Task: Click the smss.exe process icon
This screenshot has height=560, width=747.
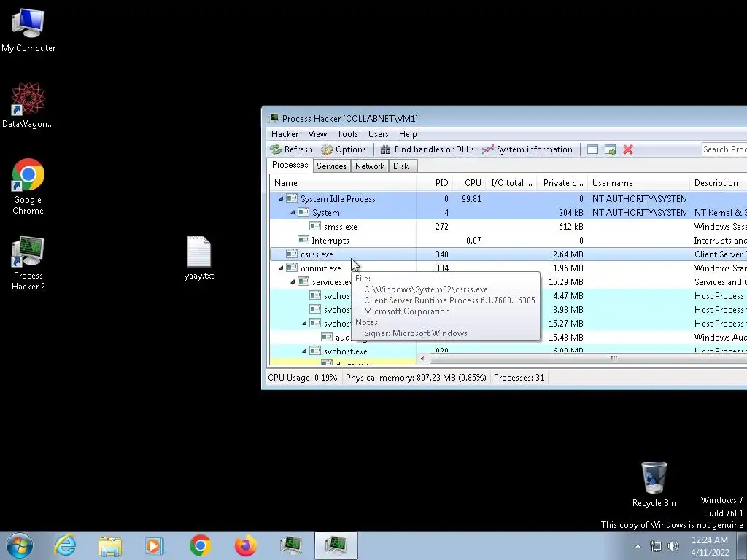Action: [315, 226]
